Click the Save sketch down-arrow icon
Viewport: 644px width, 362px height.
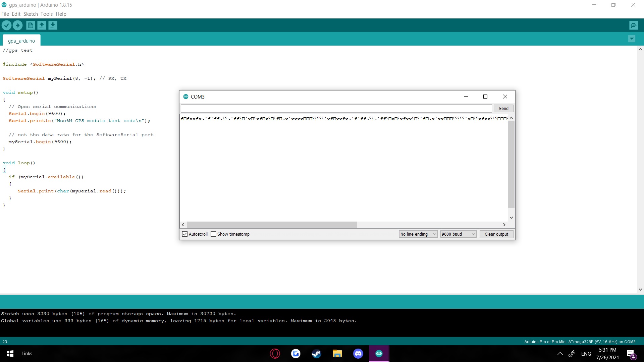tap(53, 25)
